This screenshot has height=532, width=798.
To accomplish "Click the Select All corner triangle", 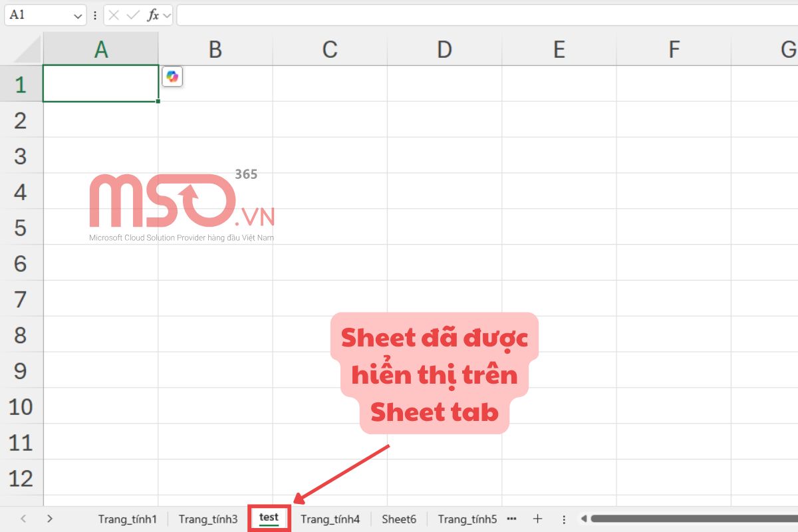I will 27,49.
